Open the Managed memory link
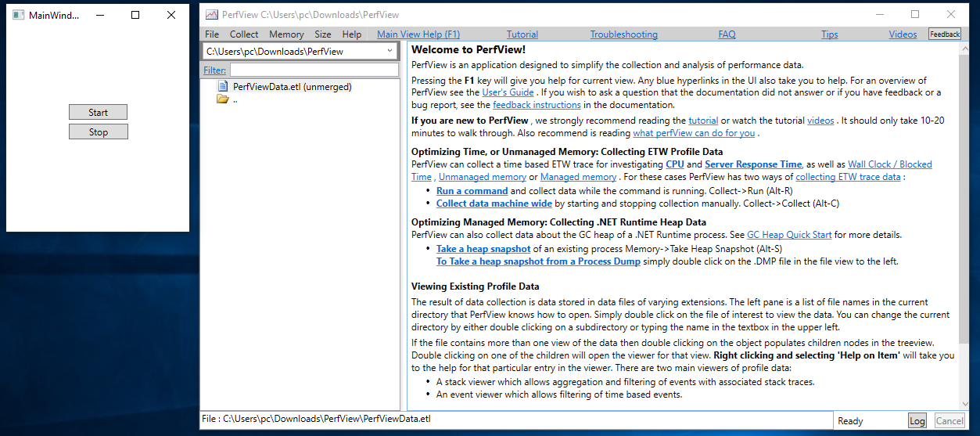The image size is (980, 436). (578, 177)
